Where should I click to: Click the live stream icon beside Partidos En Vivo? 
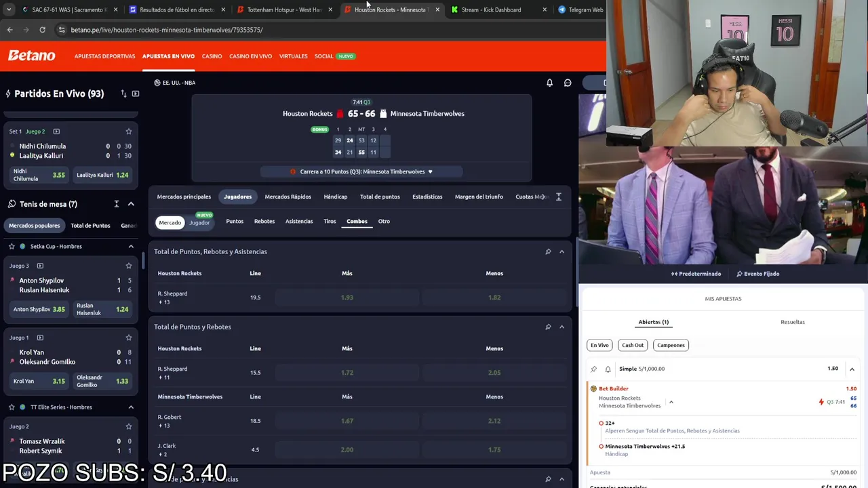click(x=136, y=94)
